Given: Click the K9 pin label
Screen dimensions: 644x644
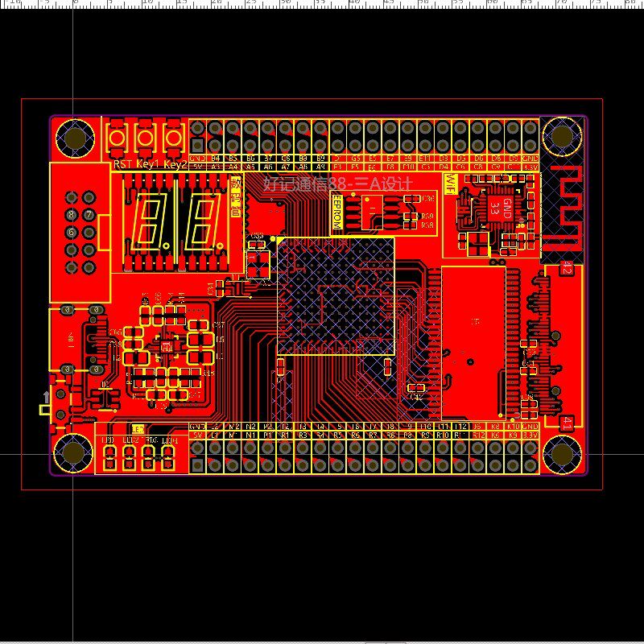Looking at the screenshot, I should click(x=513, y=435).
